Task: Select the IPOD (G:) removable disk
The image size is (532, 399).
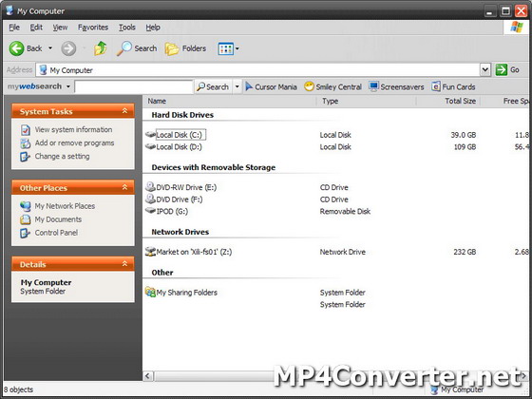Action: pos(172,211)
